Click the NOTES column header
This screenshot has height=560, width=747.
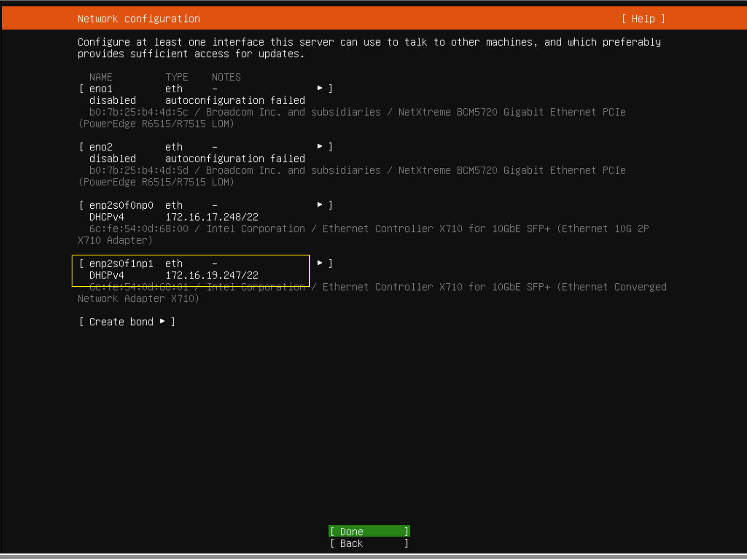226,77
